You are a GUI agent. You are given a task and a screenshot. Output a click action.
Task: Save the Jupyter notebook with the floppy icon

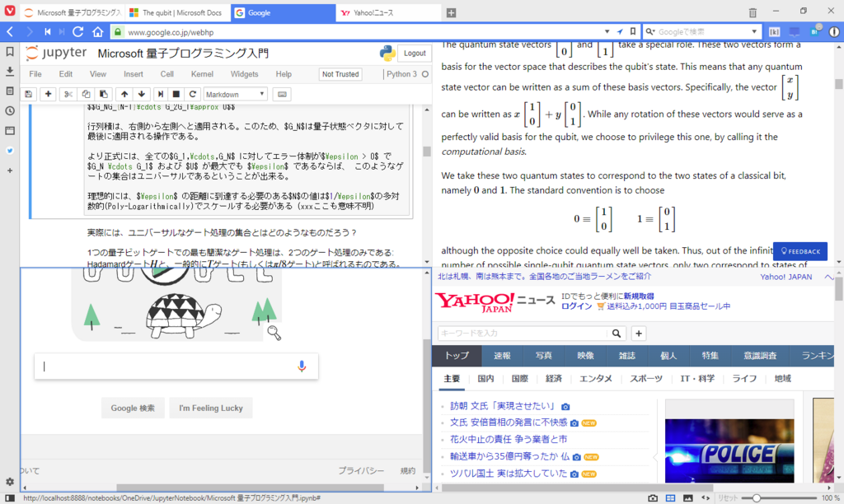point(29,94)
